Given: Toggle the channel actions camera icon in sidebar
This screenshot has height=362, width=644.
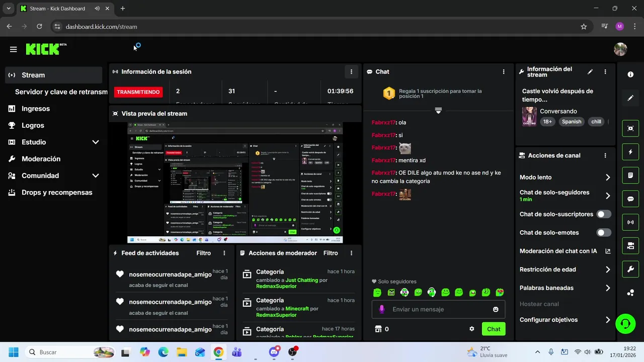Looking at the screenshot, I should click(x=630, y=246).
